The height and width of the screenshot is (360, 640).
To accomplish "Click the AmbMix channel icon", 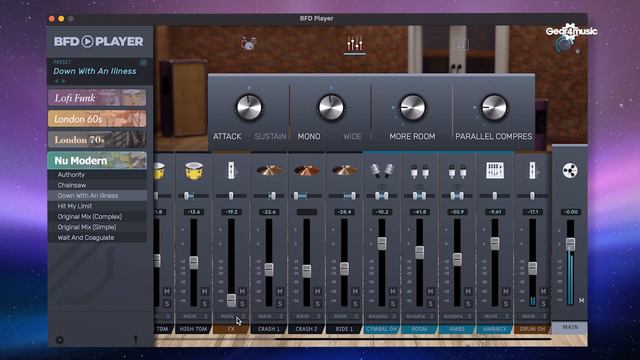I will 495,171.
